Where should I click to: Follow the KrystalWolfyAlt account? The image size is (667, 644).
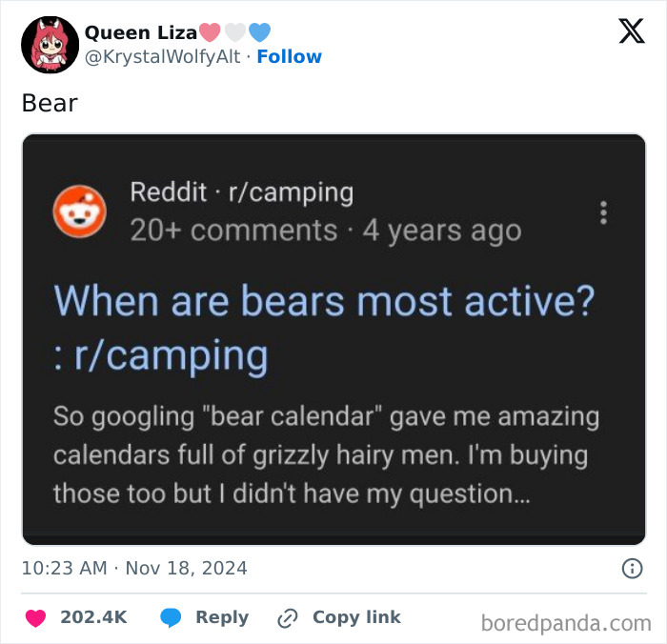coord(289,56)
